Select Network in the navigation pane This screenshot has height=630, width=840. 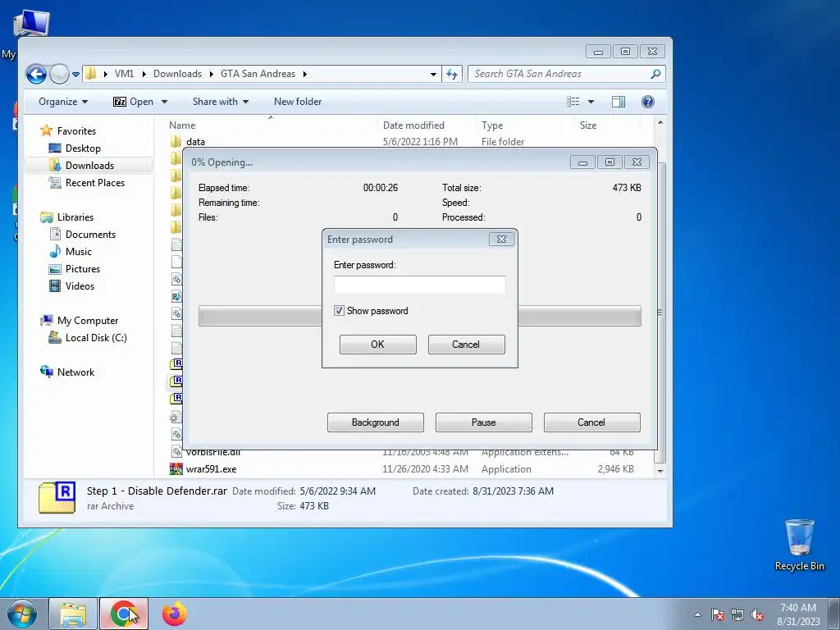click(x=75, y=372)
